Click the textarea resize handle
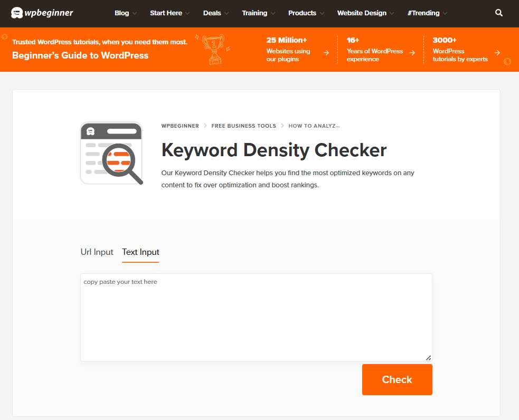This screenshot has height=420, width=519. 428,358
